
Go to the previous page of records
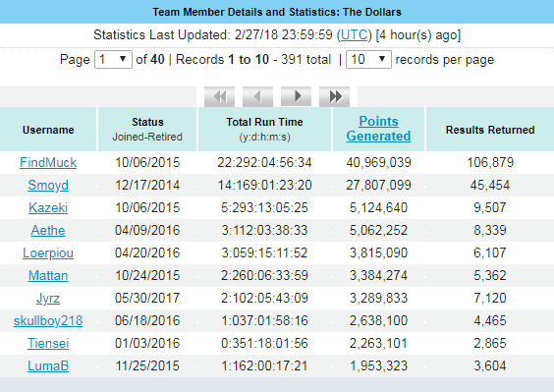coord(257,96)
